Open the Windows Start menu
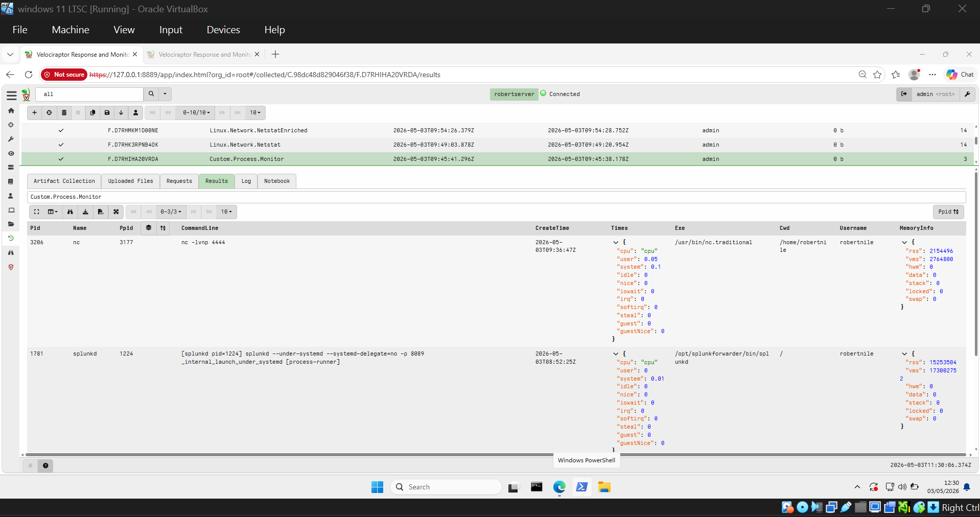Image resolution: width=980 pixels, height=517 pixels. 377,487
